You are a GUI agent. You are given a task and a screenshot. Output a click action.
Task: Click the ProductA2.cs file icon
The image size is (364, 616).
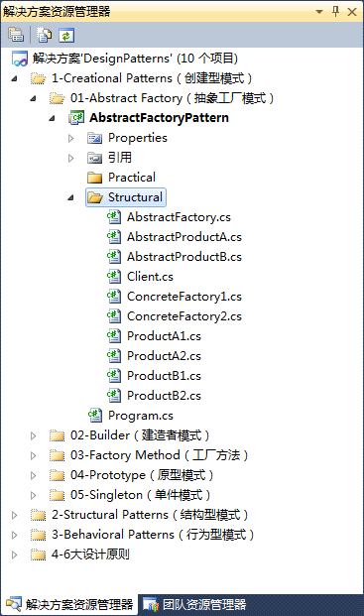coord(114,356)
